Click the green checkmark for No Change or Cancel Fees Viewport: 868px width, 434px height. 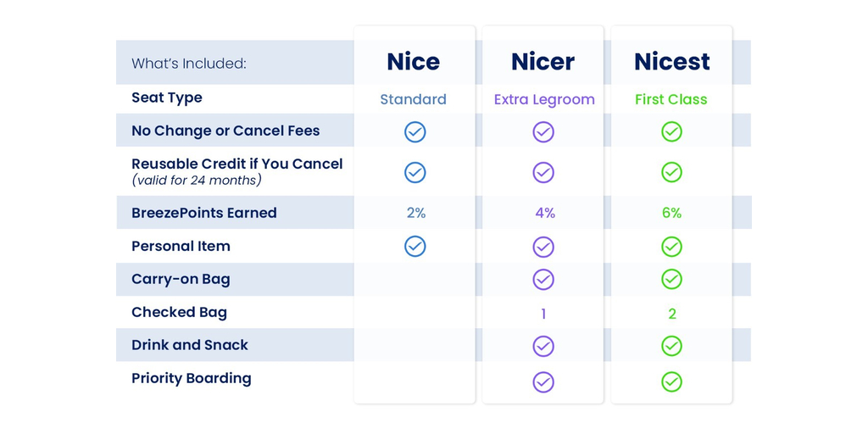tap(671, 131)
